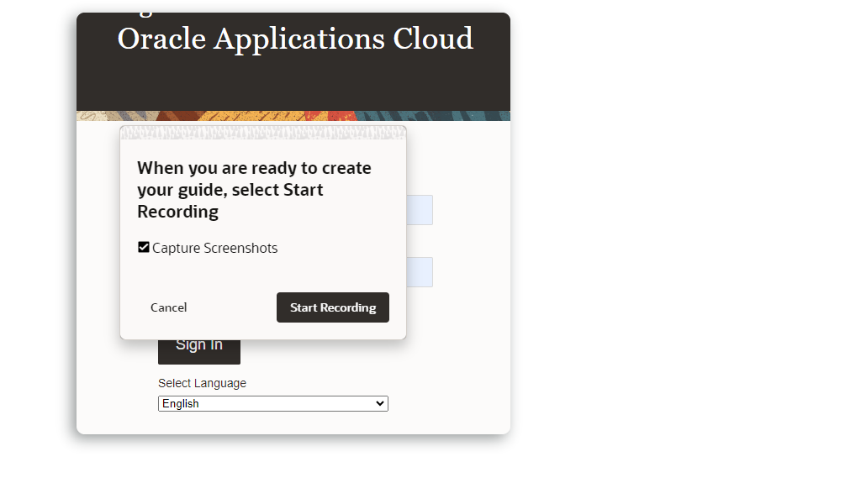The height and width of the screenshot is (504, 861).
Task: Click the dark header below the title
Action: (x=294, y=84)
